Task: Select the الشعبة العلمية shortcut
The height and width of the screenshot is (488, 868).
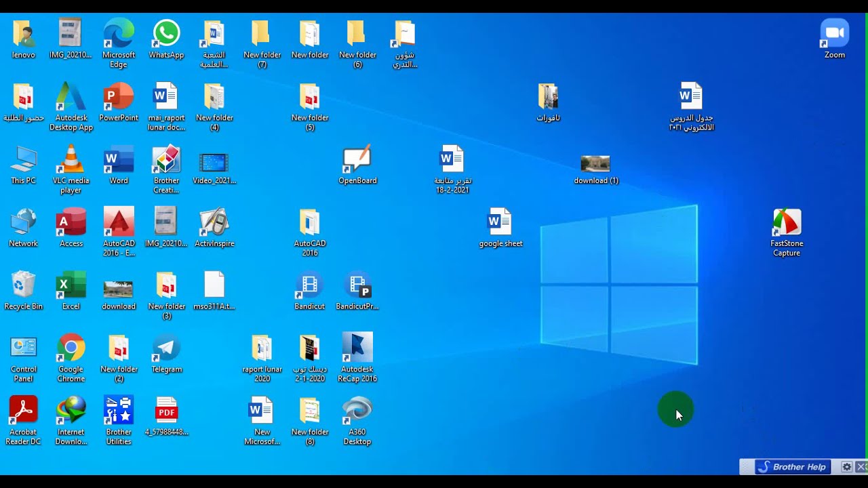Action: [214, 43]
